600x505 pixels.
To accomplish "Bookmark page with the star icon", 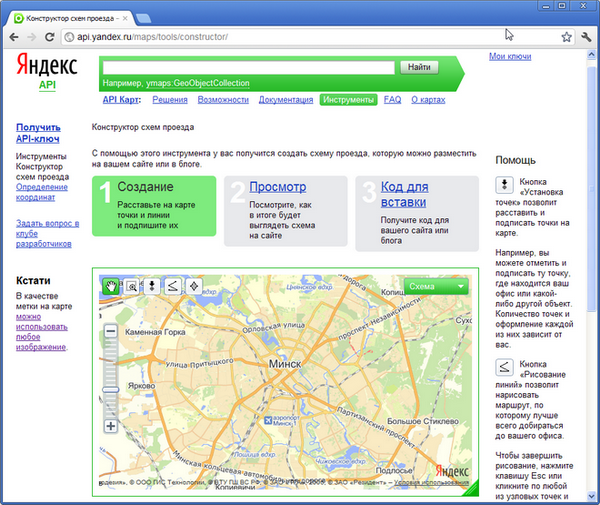I will point(566,37).
